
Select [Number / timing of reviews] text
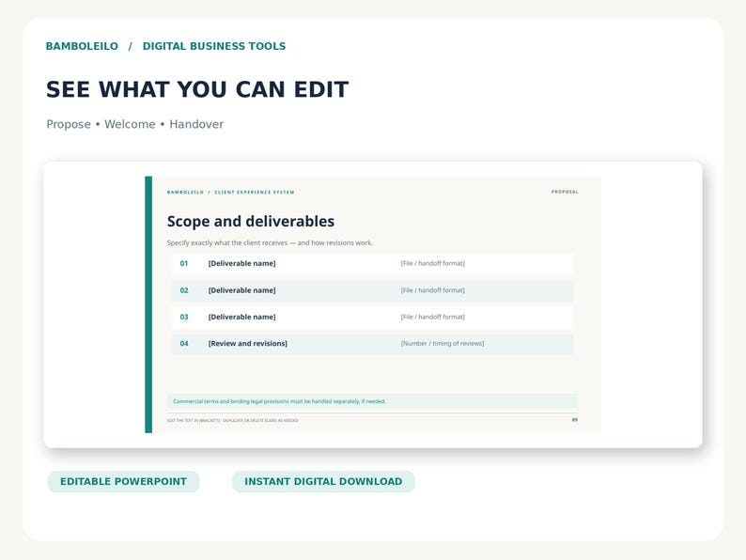tap(442, 344)
